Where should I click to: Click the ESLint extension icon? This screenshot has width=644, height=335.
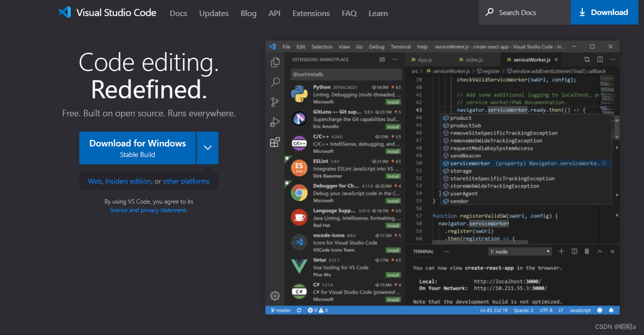(299, 168)
